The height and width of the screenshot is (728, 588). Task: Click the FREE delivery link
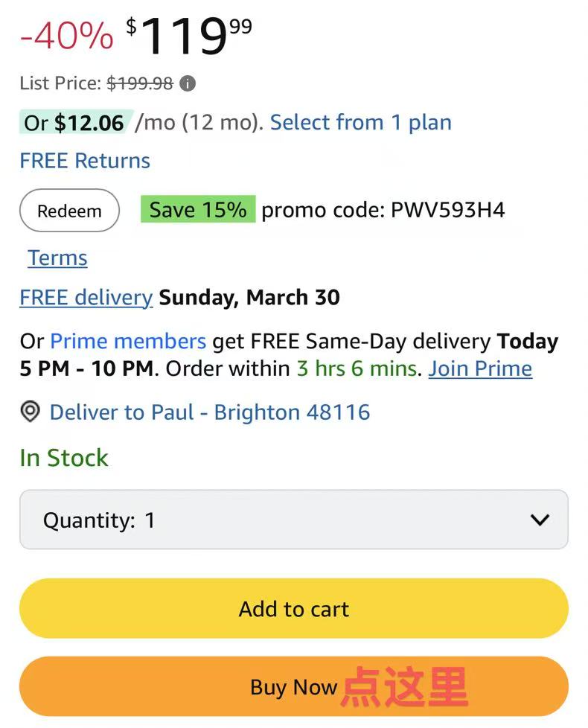(86, 298)
